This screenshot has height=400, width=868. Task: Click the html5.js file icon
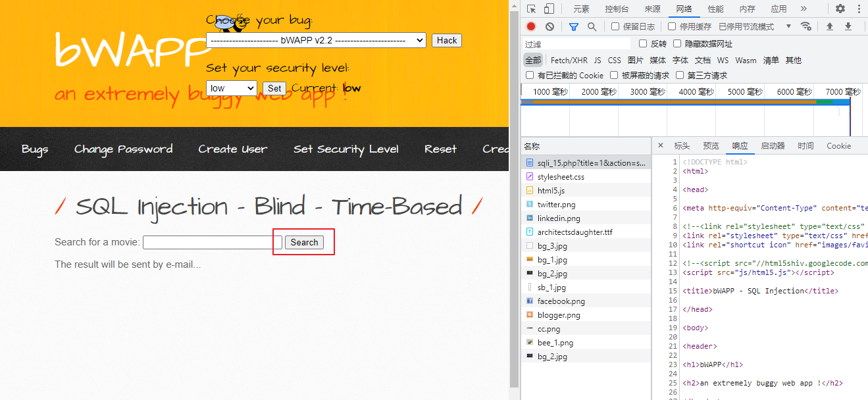click(x=530, y=191)
